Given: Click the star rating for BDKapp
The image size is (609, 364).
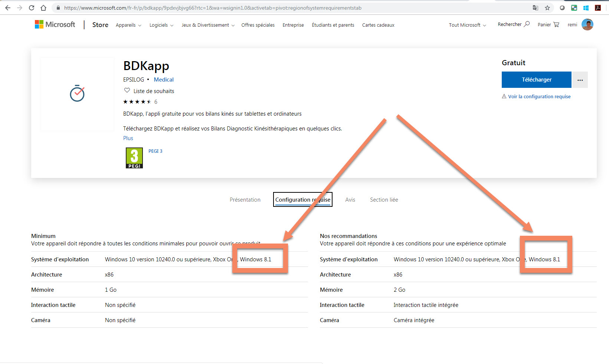Looking at the screenshot, I should point(137,102).
